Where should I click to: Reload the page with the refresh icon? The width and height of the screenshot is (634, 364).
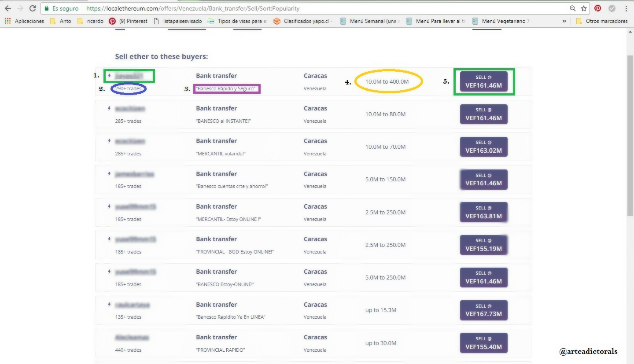click(33, 8)
